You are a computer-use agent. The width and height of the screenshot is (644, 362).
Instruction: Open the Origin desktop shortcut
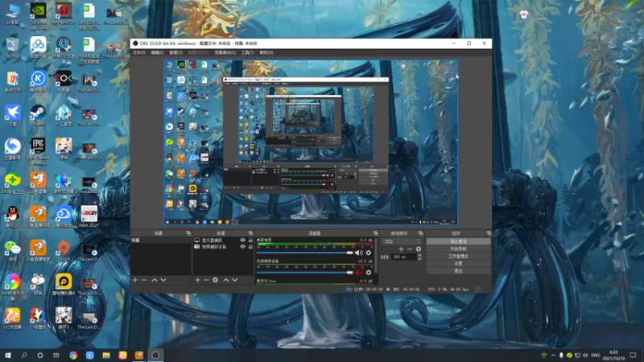point(64,251)
